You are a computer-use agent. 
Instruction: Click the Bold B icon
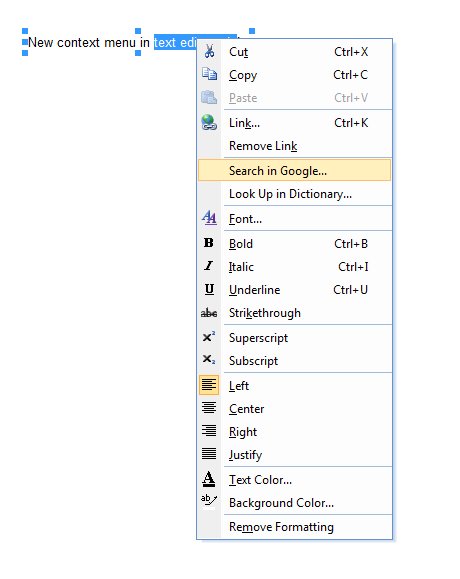coord(209,243)
